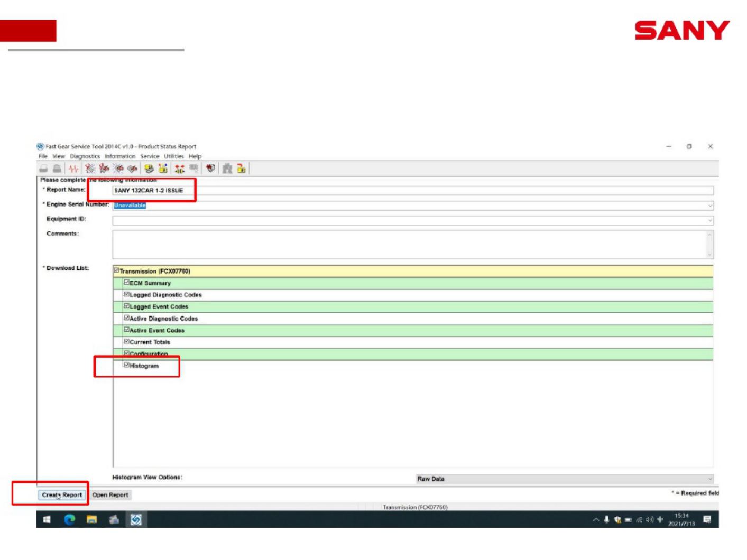Click the grey printer icon in toolbar
This screenshot has width=747, height=560.
[43, 169]
